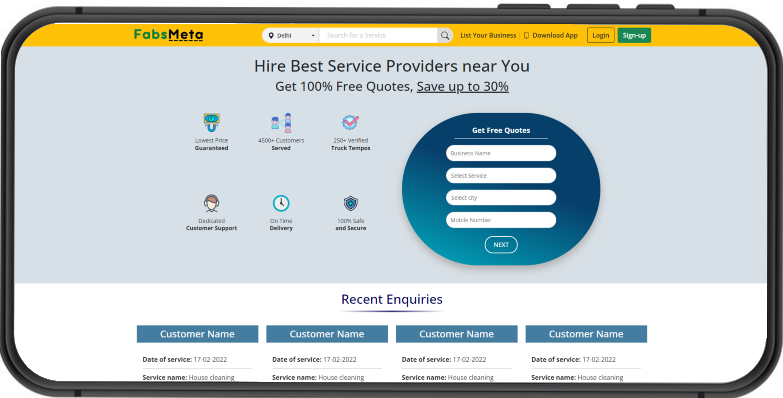The height and width of the screenshot is (398, 783).
Task: Click the Login button
Action: point(601,35)
